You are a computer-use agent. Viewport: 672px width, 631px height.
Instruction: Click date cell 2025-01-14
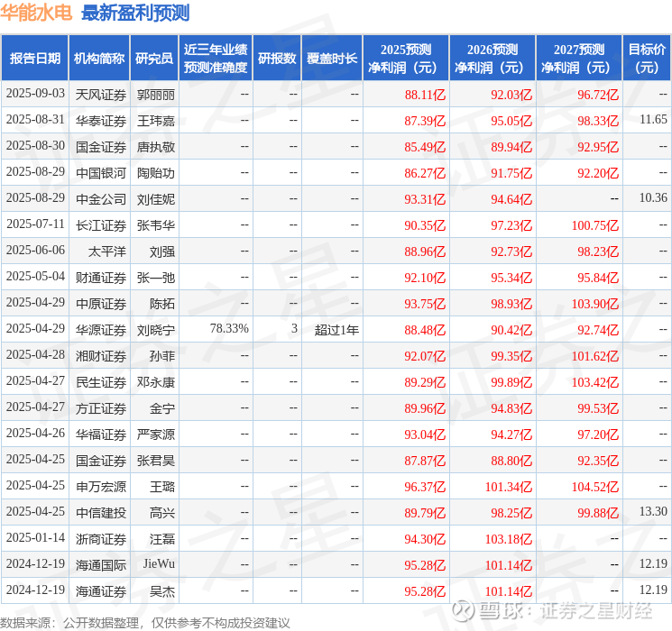35,537
